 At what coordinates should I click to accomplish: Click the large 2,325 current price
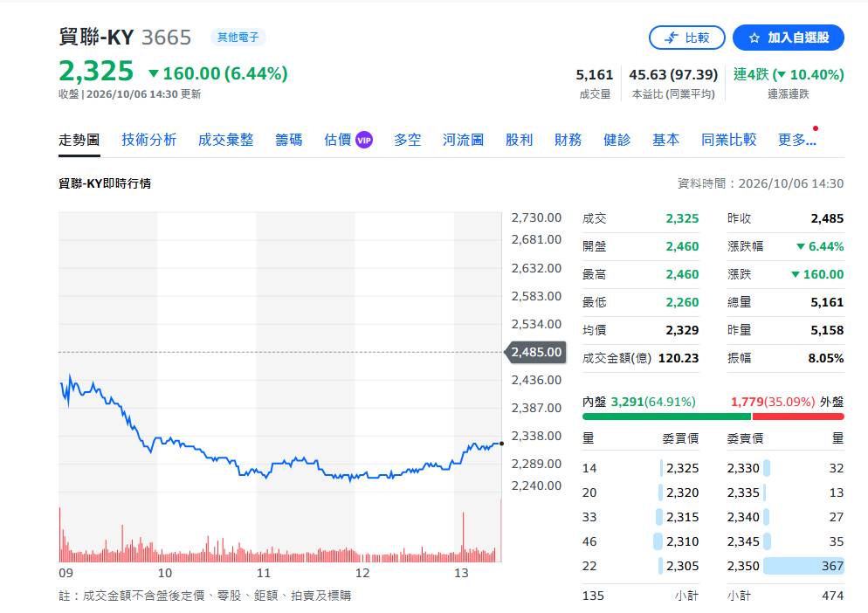pos(96,71)
